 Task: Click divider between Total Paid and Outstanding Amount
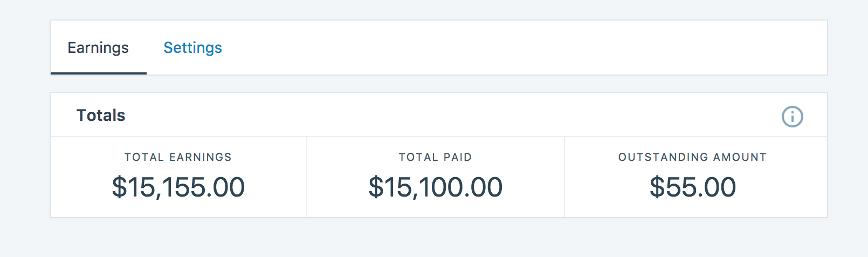tap(564, 177)
